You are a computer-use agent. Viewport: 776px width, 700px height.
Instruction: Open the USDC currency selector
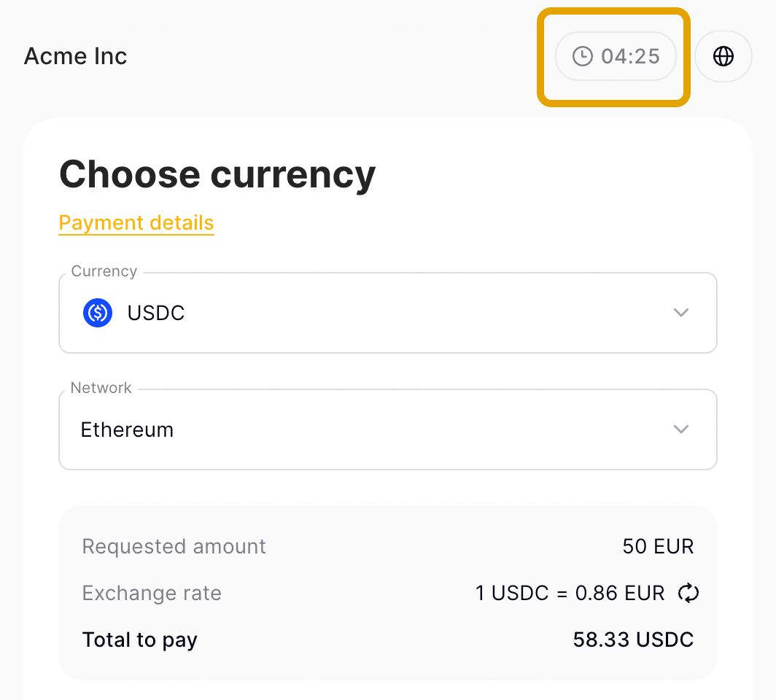(387, 313)
